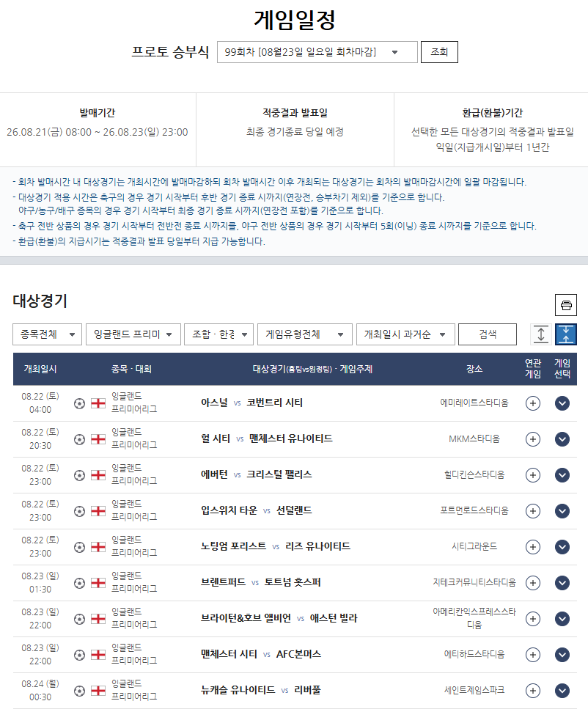Click soccer ball icon in 브라이턴&호브 앨비언 row
The width and height of the screenshot is (588, 712).
(79, 618)
